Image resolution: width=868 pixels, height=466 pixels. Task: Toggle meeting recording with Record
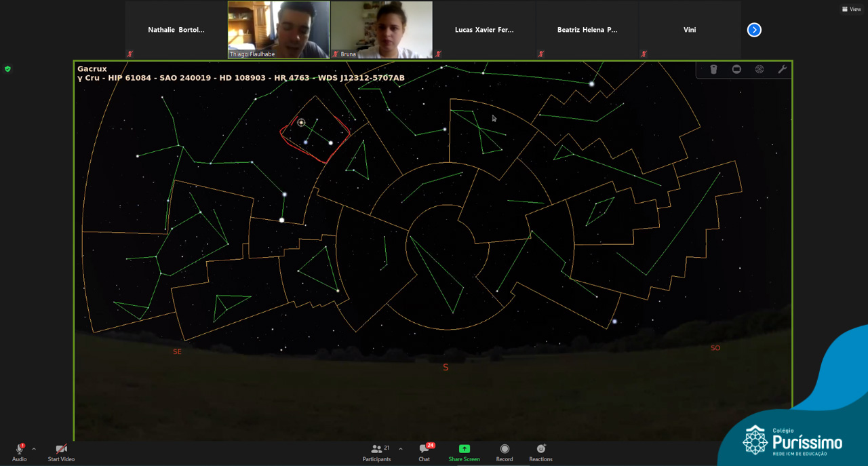(x=504, y=452)
